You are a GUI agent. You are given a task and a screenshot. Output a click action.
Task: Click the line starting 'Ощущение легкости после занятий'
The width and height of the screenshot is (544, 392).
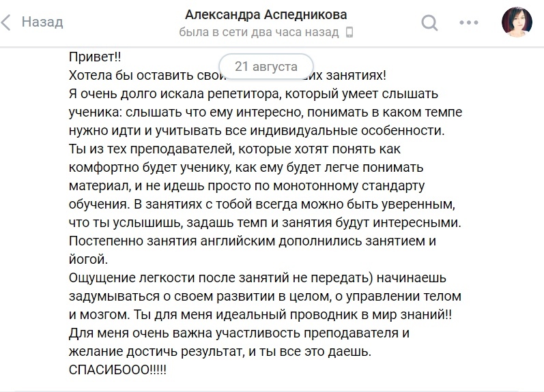(257, 278)
